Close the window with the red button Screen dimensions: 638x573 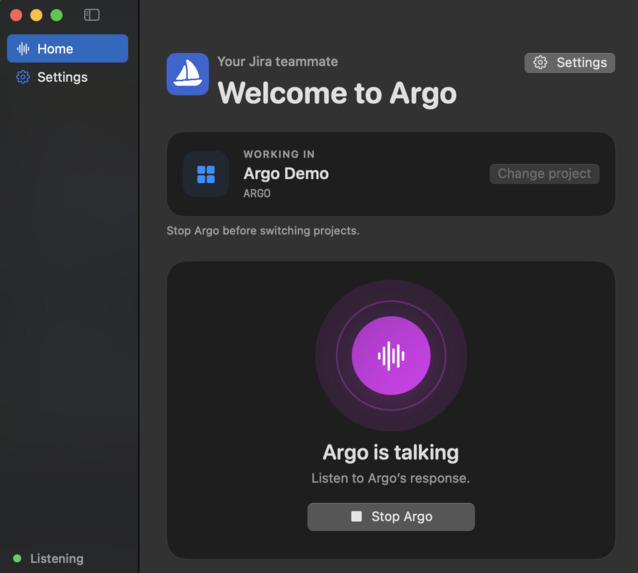[16, 15]
